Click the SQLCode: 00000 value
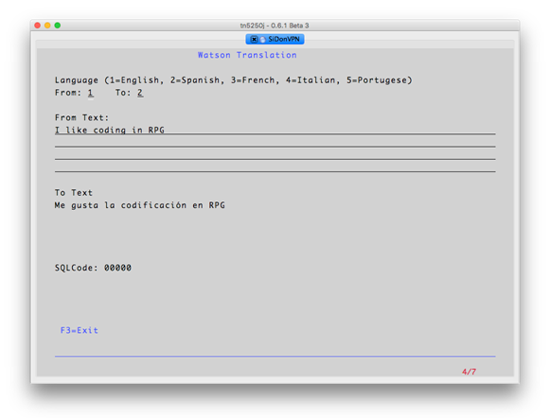 tap(118, 268)
